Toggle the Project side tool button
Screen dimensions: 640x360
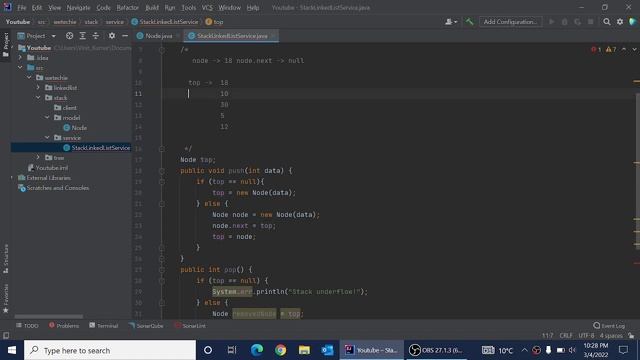coord(6,45)
